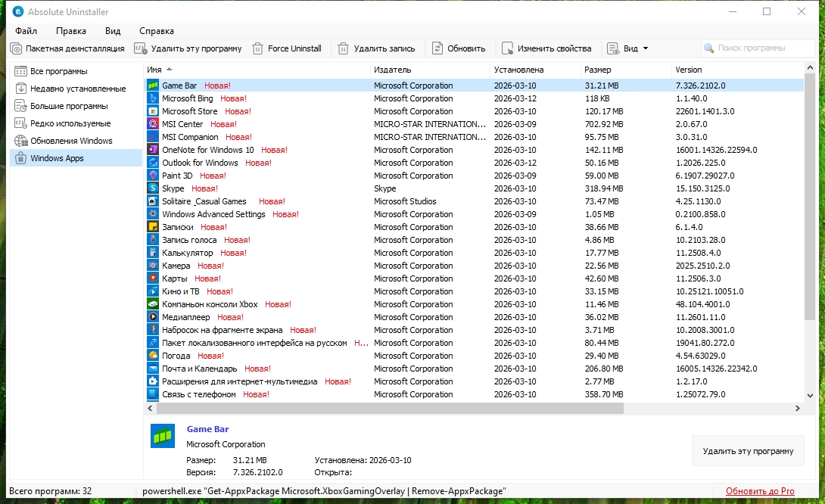Sort by Имя column header
Viewport: 825px width, 504px height.
(257, 70)
